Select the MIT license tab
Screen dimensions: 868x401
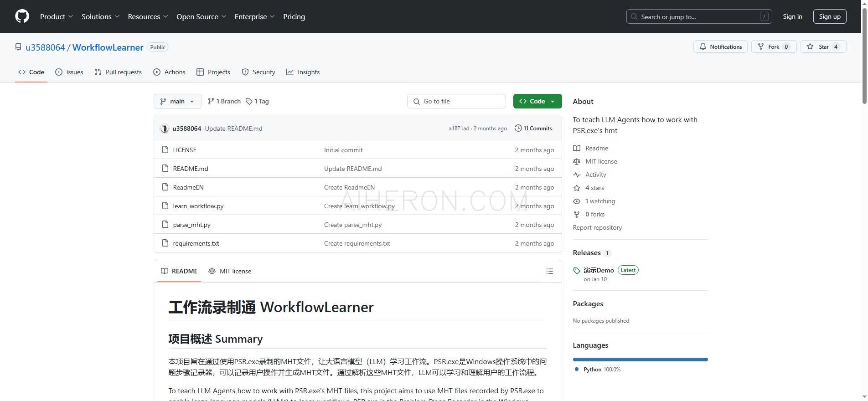pos(230,271)
